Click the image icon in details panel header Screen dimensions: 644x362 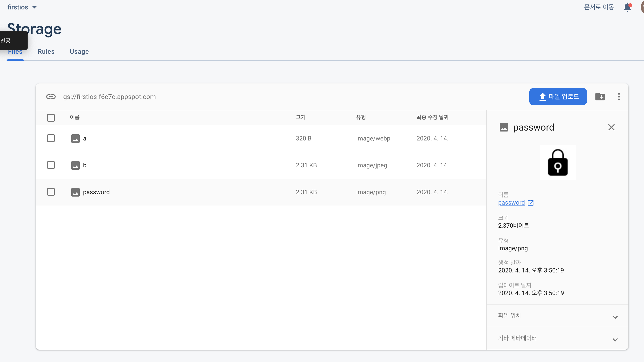point(504,128)
